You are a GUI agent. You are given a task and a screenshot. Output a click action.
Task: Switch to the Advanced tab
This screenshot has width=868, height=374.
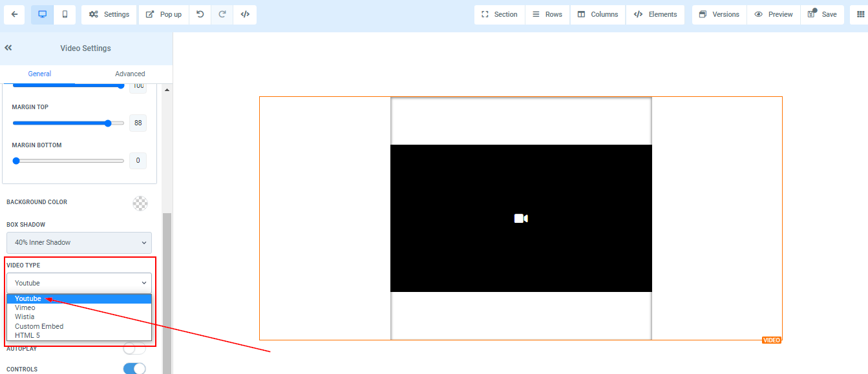130,74
